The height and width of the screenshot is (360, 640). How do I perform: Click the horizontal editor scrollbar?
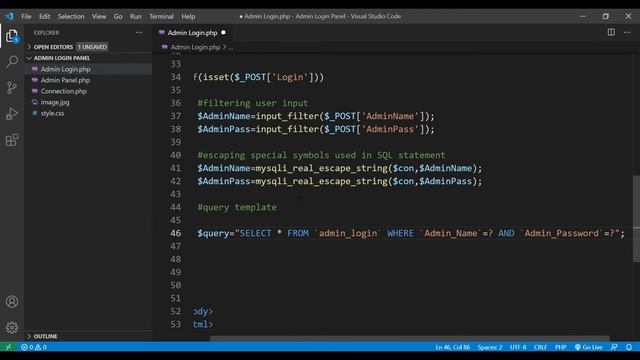pyautogui.click(x=409, y=339)
